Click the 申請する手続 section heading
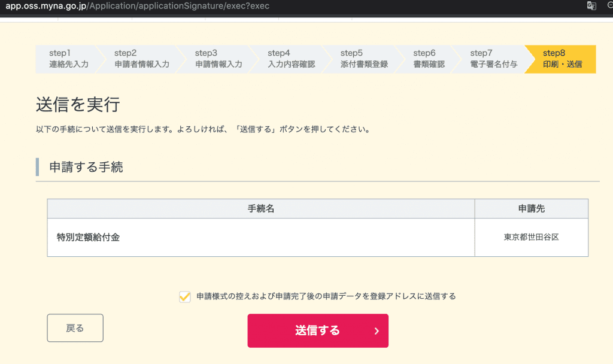The width and height of the screenshot is (613, 364). pos(85,166)
